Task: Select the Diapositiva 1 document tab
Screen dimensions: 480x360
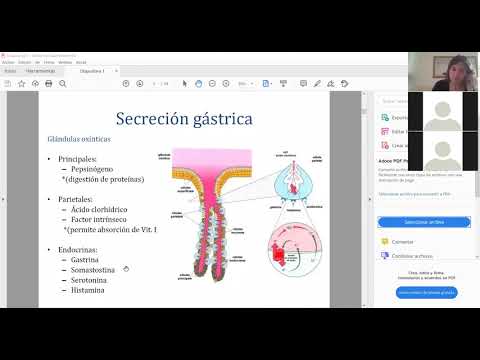Action: pos(92,71)
